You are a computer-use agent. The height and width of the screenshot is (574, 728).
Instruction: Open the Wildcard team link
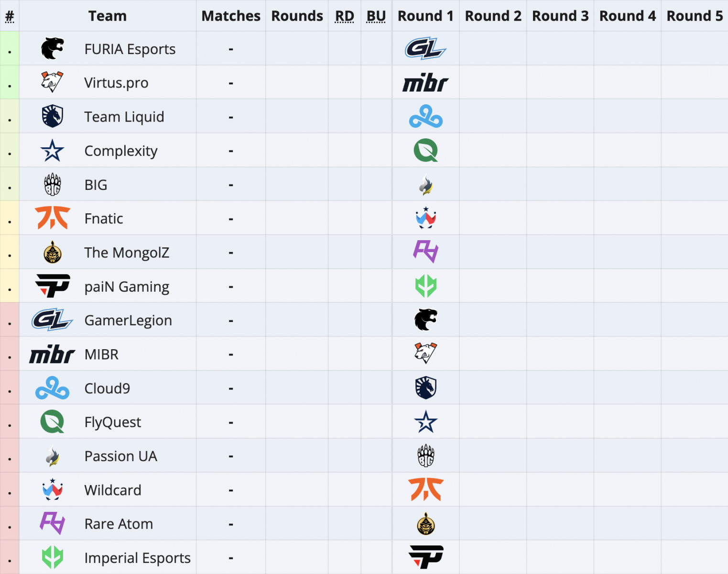pos(113,490)
